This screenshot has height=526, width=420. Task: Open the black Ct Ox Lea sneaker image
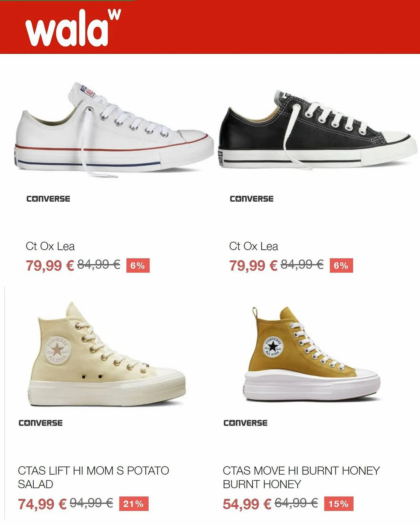click(x=317, y=129)
